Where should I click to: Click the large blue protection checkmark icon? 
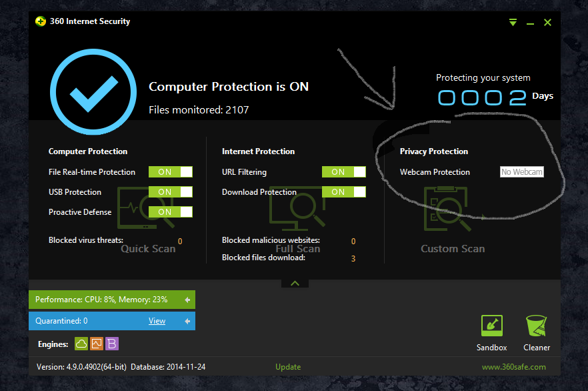[93, 91]
